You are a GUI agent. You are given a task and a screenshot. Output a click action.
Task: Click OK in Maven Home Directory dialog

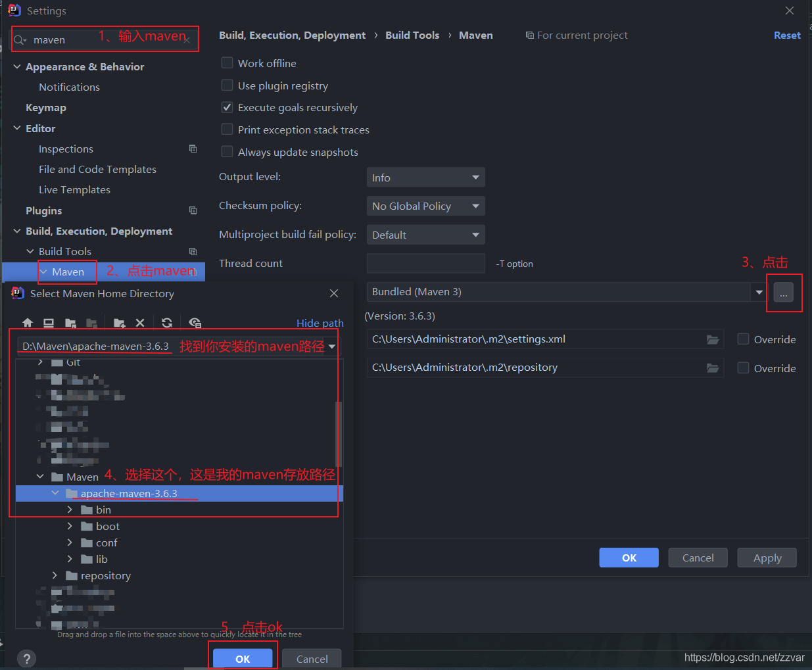[x=243, y=659]
